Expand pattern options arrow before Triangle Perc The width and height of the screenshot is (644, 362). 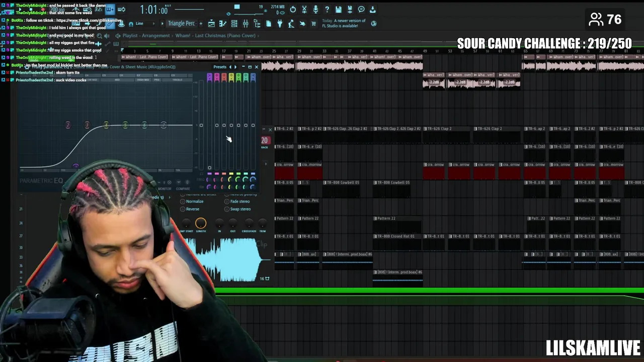162,23
